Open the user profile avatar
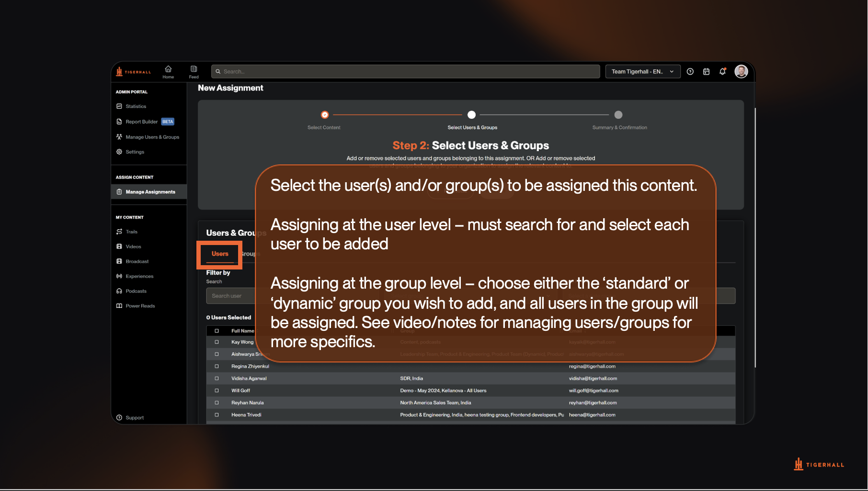The width and height of the screenshot is (868, 491). [x=741, y=71]
